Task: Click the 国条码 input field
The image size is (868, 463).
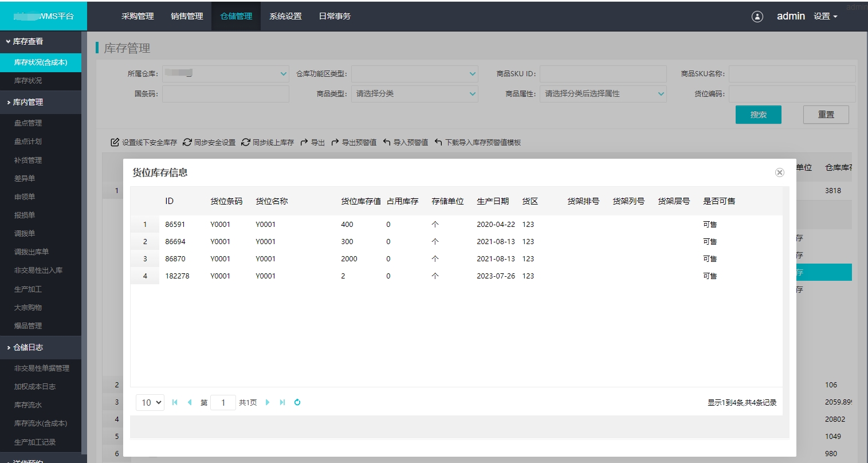Action: [x=226, y=94]
